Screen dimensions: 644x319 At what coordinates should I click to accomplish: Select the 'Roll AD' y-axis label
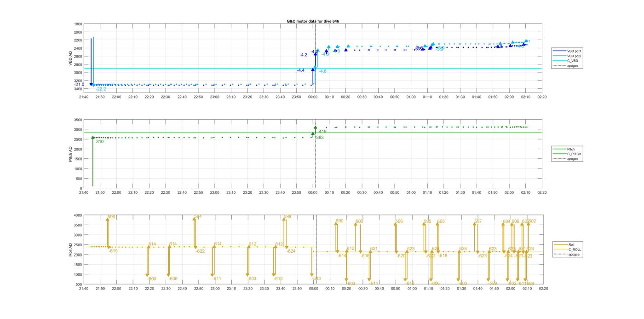pyautogui.click(x=70, y=249)
